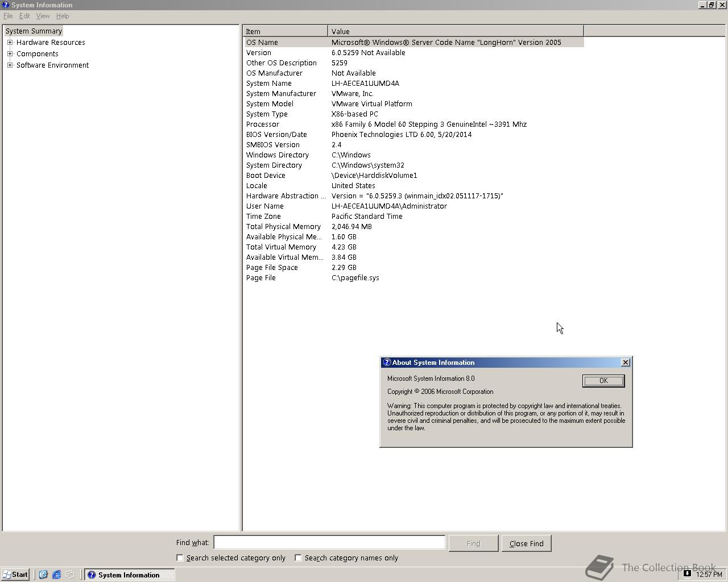This screenshot has height=582, width=728.
Task: Click the first quick launch icon beside Start
Action: tap(43, 575)
